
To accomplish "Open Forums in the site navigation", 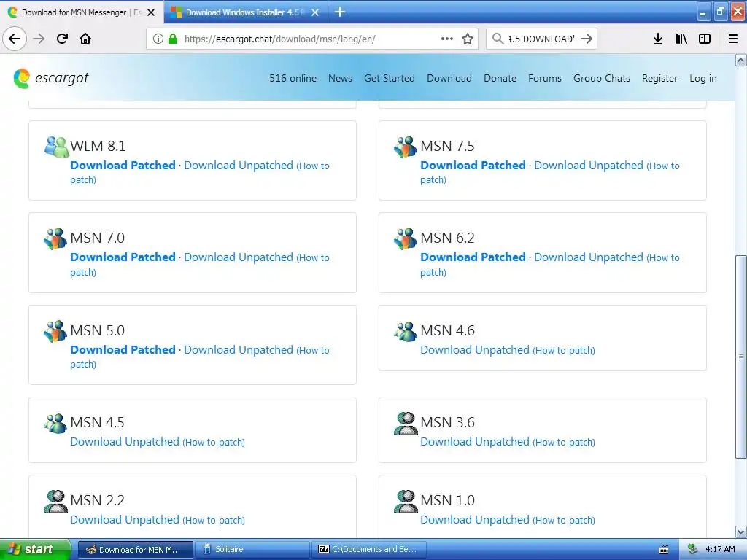I will (544, 78).
